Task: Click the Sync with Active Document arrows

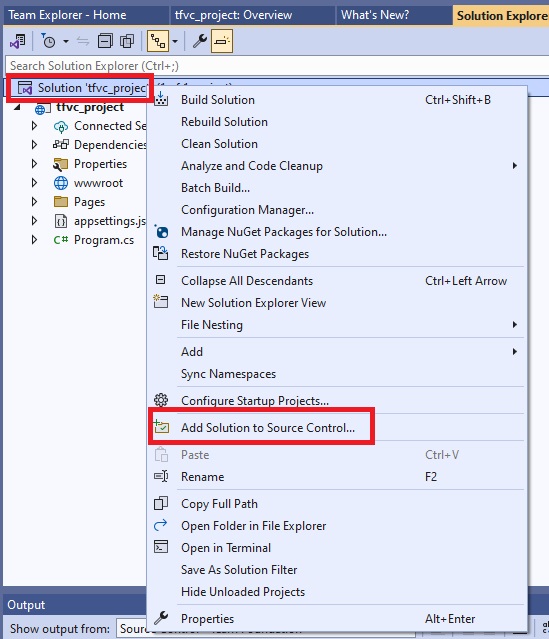Action: tap(83, 41)
